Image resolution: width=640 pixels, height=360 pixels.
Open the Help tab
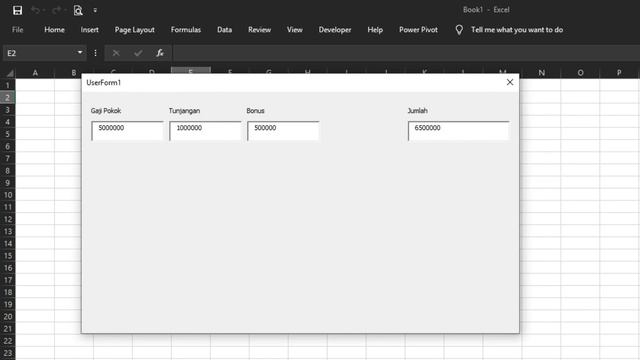click(x=375, y=30)
